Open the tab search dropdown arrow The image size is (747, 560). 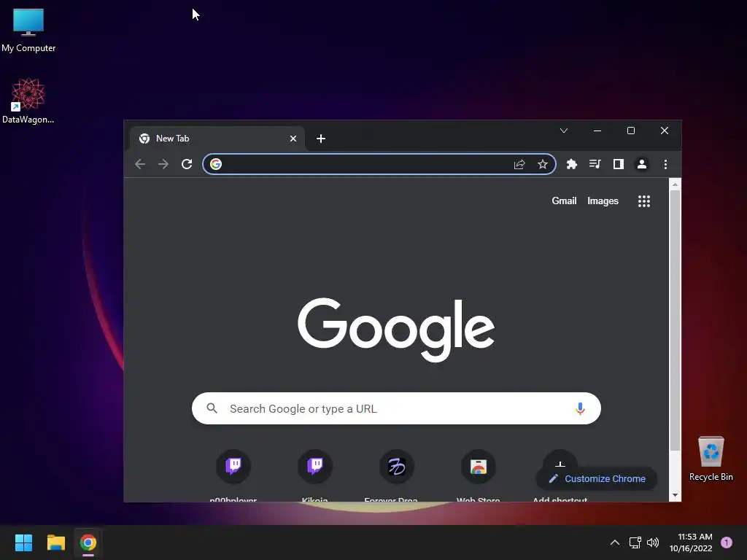point(564,131)
